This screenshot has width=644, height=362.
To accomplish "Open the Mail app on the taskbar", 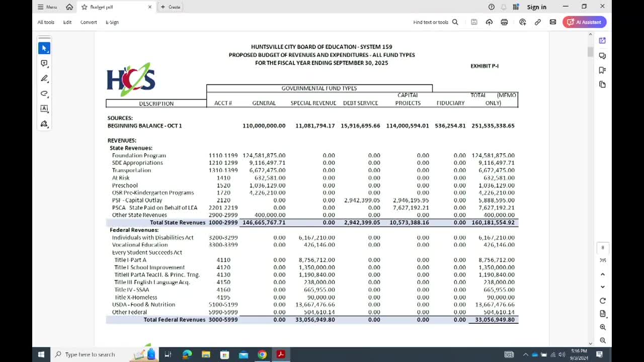I will point(244,354).
